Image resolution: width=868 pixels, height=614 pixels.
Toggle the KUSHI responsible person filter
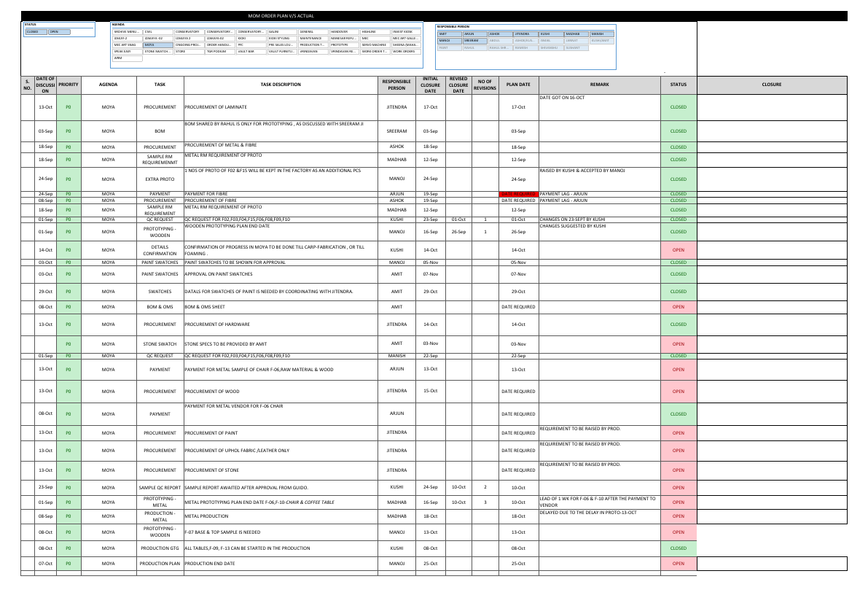550,34
